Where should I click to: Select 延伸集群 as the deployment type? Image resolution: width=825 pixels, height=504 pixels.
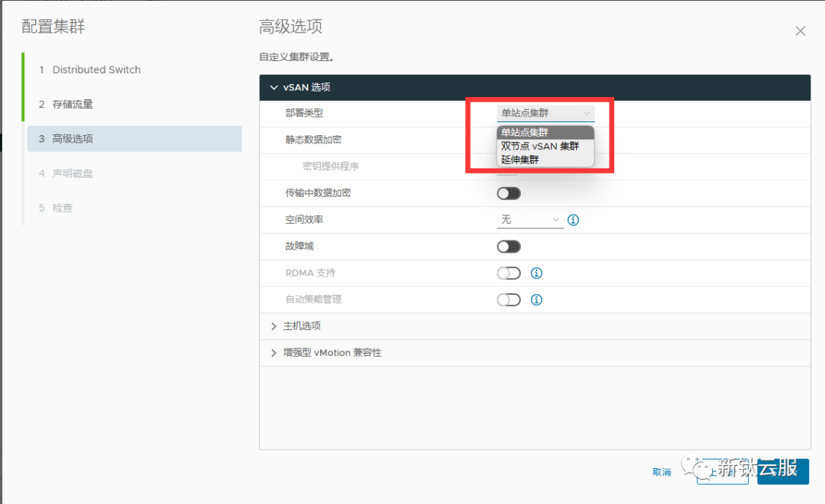point(526,160)
